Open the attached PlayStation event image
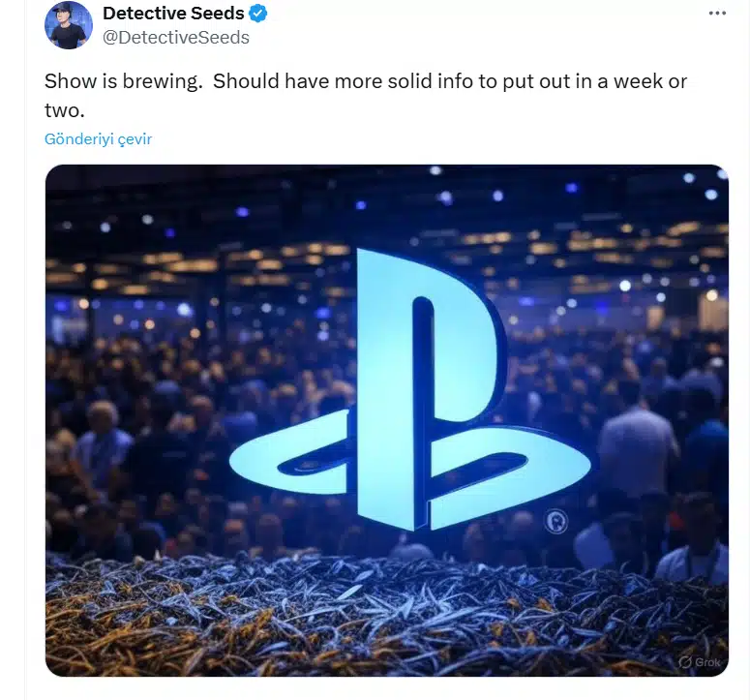 click(387, 420)
